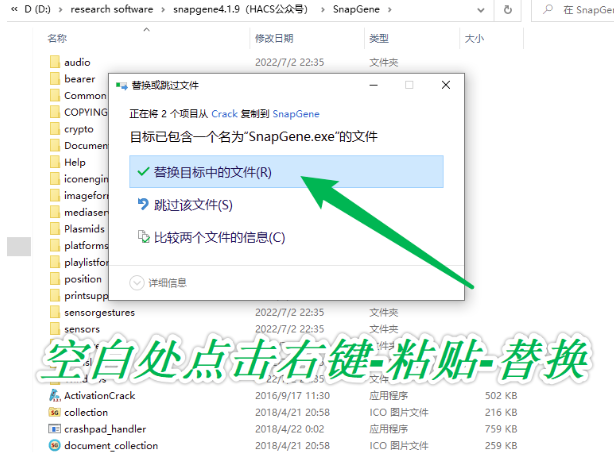
Task: Sort by 名称 column header
Action: pos(57,38)
